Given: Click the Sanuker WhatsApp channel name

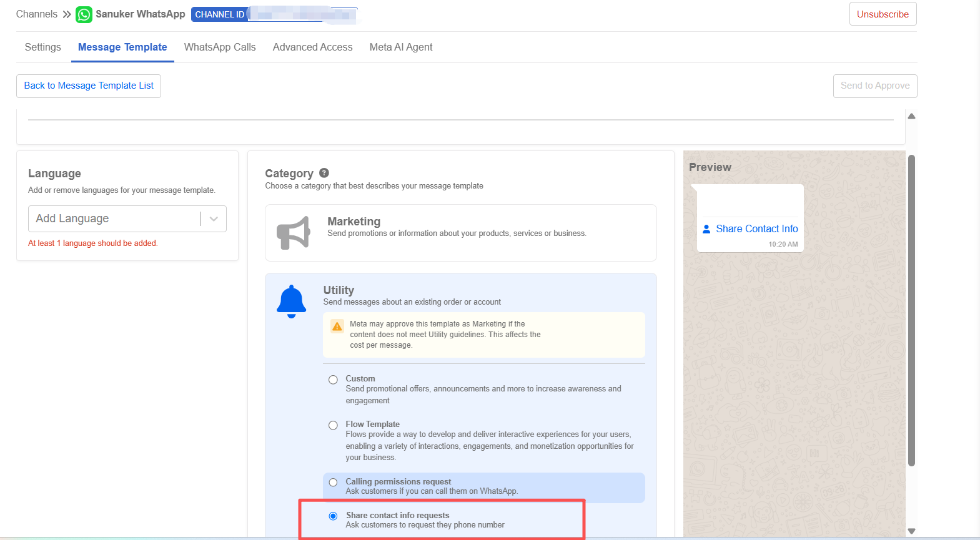Looking at the screenshot, I should pos(141,14).
